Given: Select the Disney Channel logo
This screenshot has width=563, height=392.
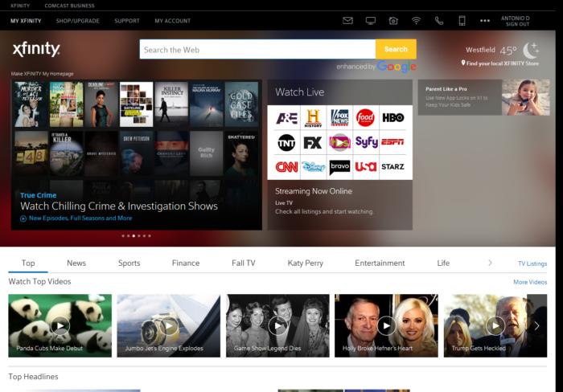Looking at the screenshot, I should point(313,167).
